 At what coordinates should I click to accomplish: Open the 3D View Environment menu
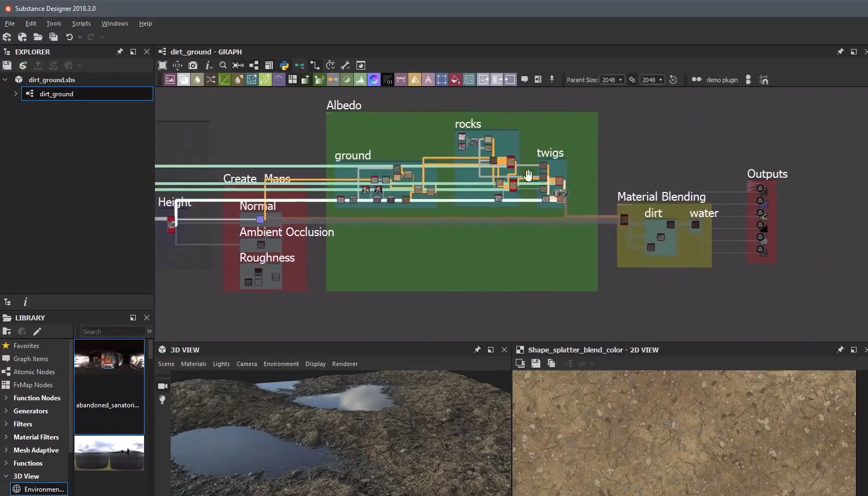[x=281, y=364]
